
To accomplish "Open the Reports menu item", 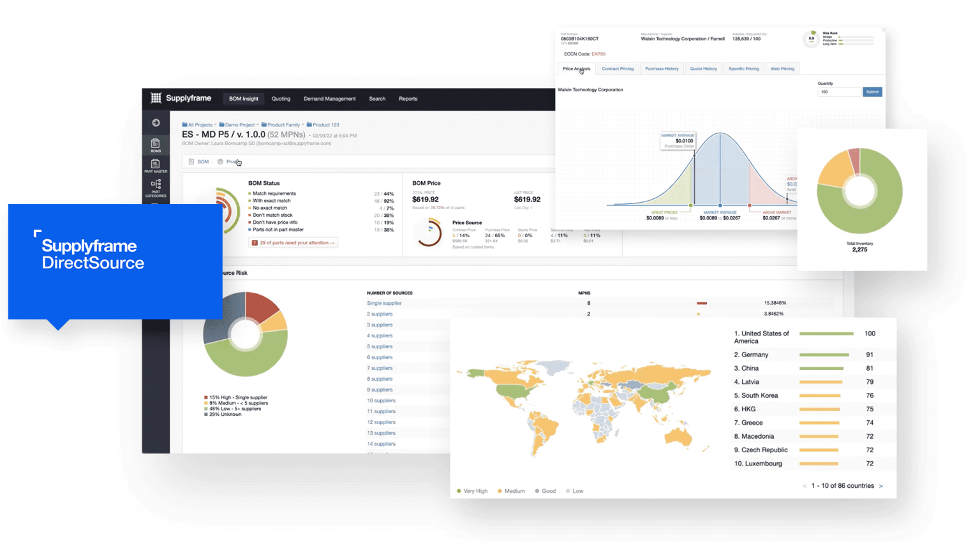I will [x=408, y=99].
